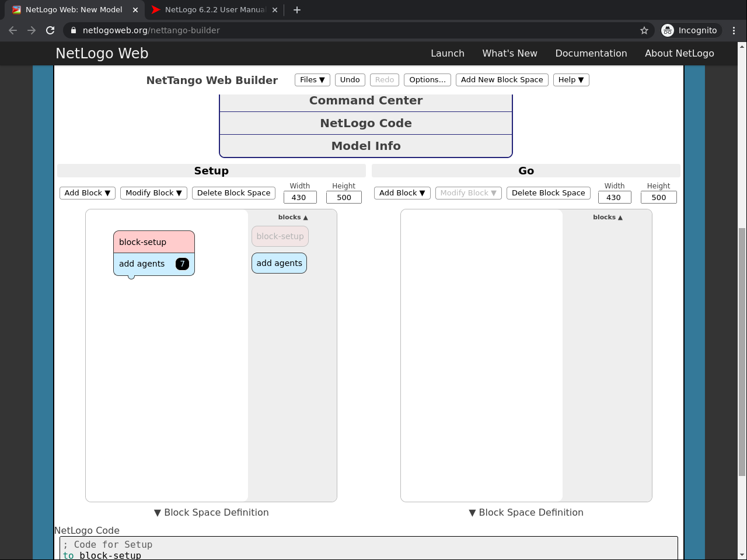Click the Go Width input field
747x560 pixels.
(615, 197)
